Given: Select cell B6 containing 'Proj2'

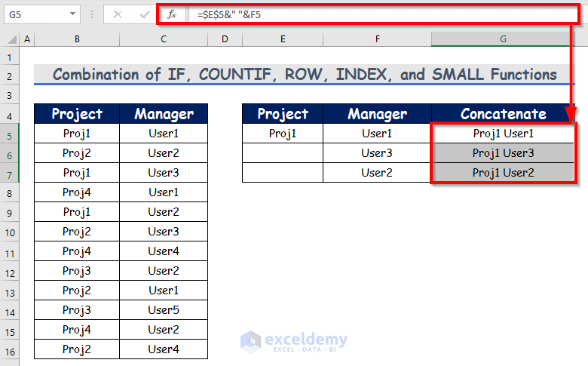Looking at the screenshot, I should click(77, 152).
